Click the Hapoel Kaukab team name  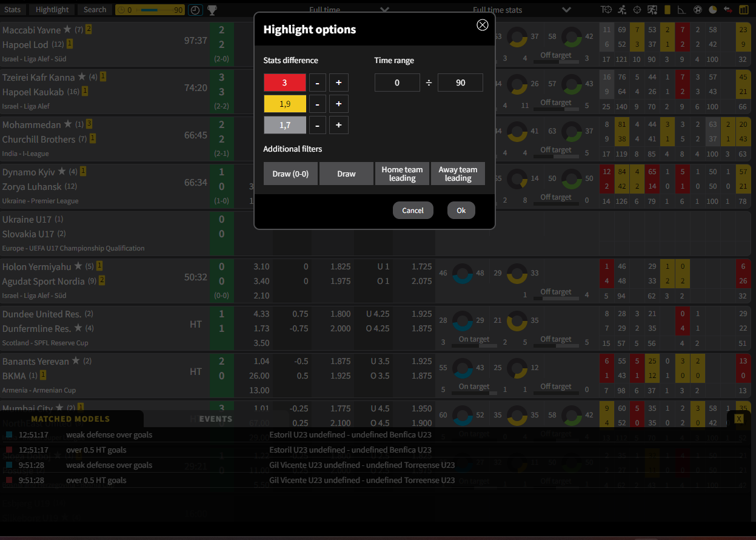click(x=33, y=92)
